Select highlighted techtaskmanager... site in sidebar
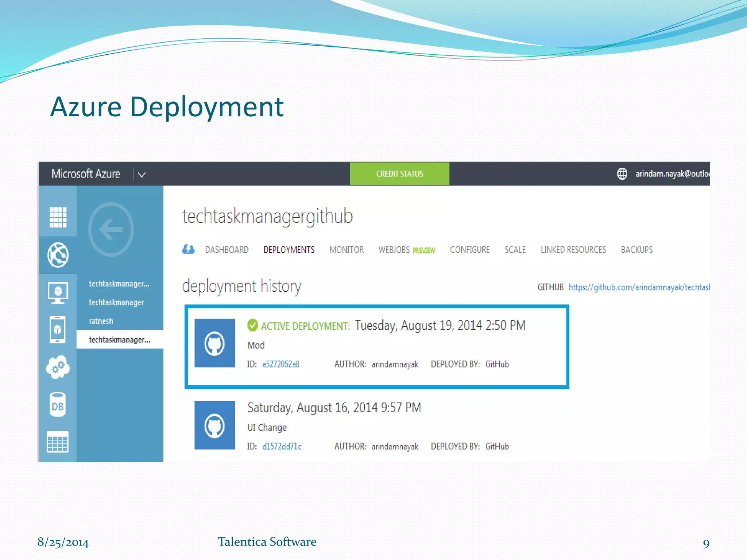The height and width of the screenshot is (560, 747). (x=120, y=339)
